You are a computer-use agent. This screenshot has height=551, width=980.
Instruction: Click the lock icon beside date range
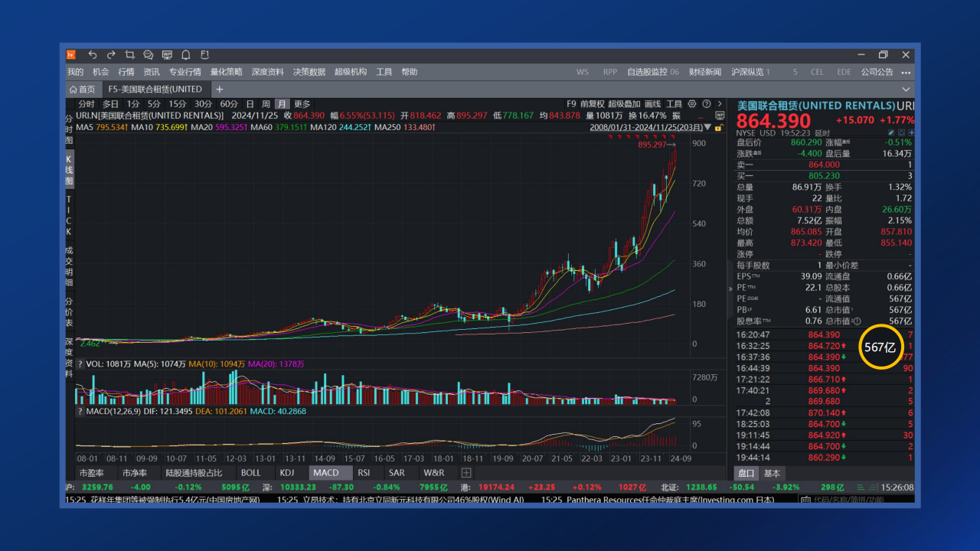[x=720, y=127]
